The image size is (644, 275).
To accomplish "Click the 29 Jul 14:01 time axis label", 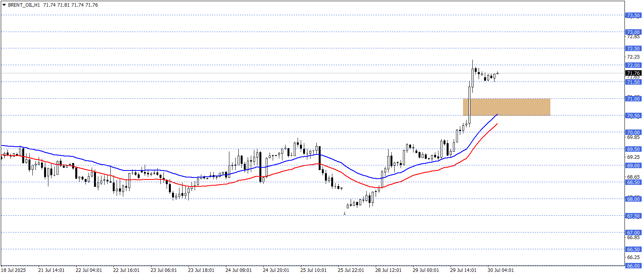I will 463,270.
